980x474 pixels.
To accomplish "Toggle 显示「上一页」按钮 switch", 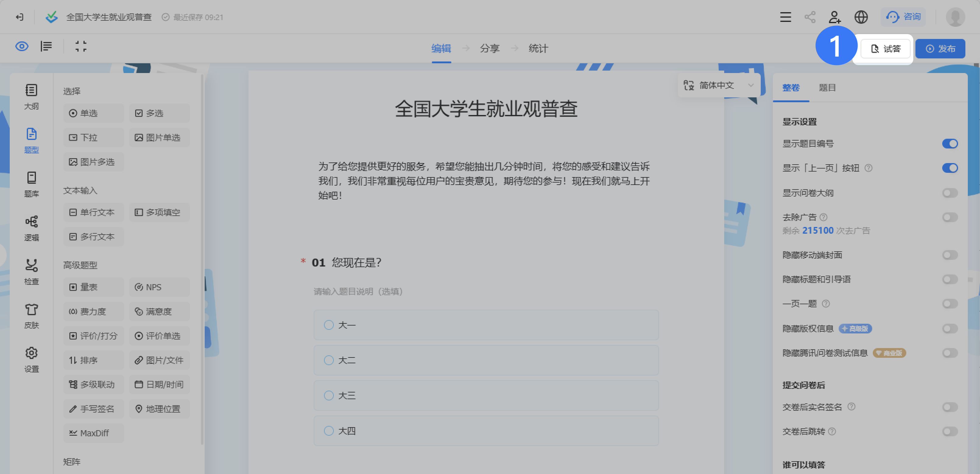I will tap(950, 168).
